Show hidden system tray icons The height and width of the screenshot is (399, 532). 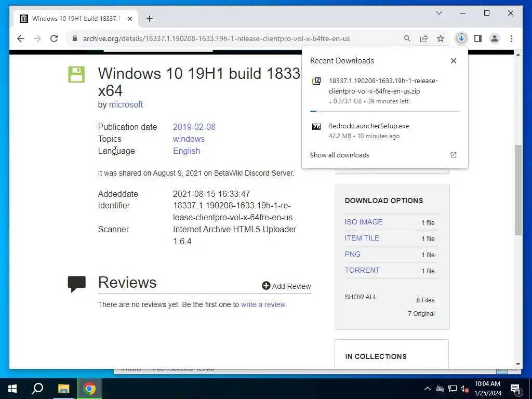click(428, 389)
